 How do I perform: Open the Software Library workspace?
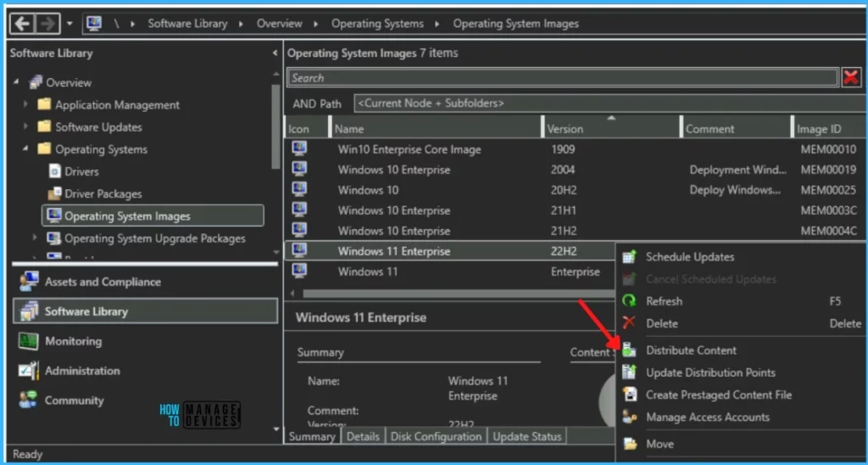click(x=145, y=311)
